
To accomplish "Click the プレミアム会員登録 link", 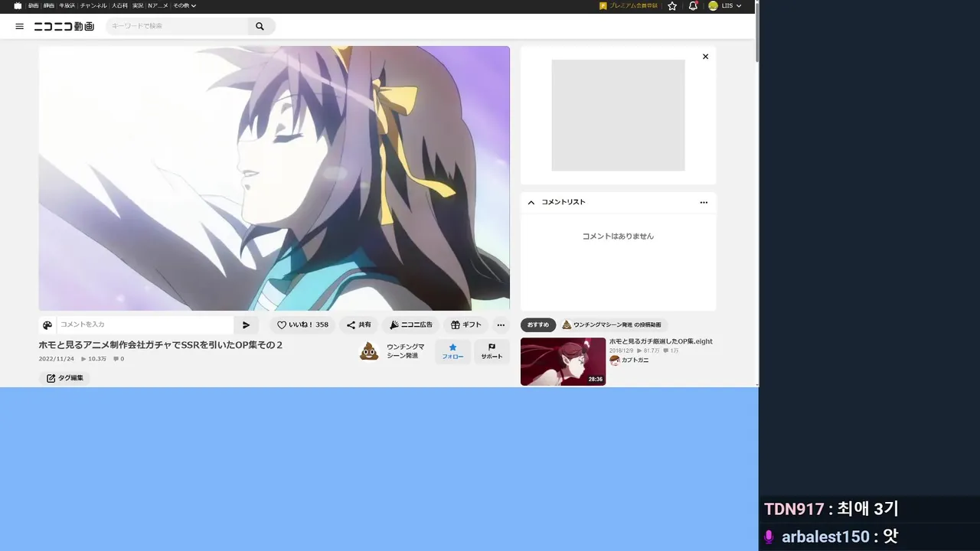I will point(633,5).
